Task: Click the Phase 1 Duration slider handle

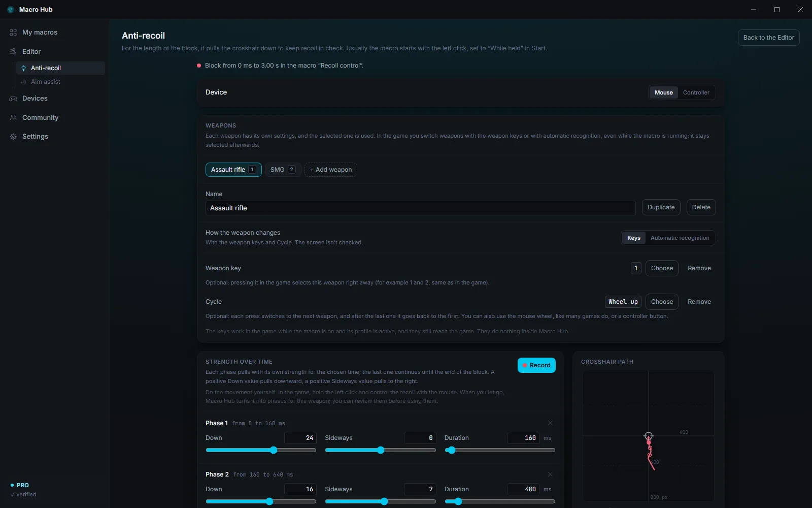Action: tap(451, 450)
